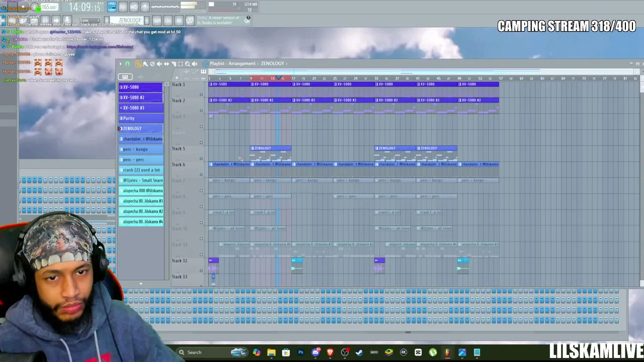Select the Zoom tool in playlist toolbar
The width and height of the screenshot is (644, 362).
click(x=188, y=64)
